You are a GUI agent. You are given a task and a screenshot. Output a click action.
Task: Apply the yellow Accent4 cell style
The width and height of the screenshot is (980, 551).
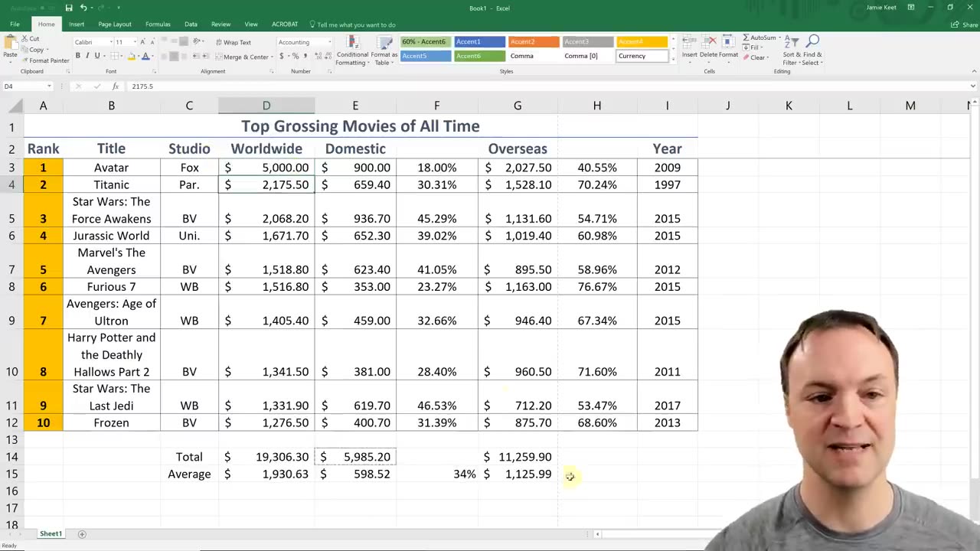(642, 42)
